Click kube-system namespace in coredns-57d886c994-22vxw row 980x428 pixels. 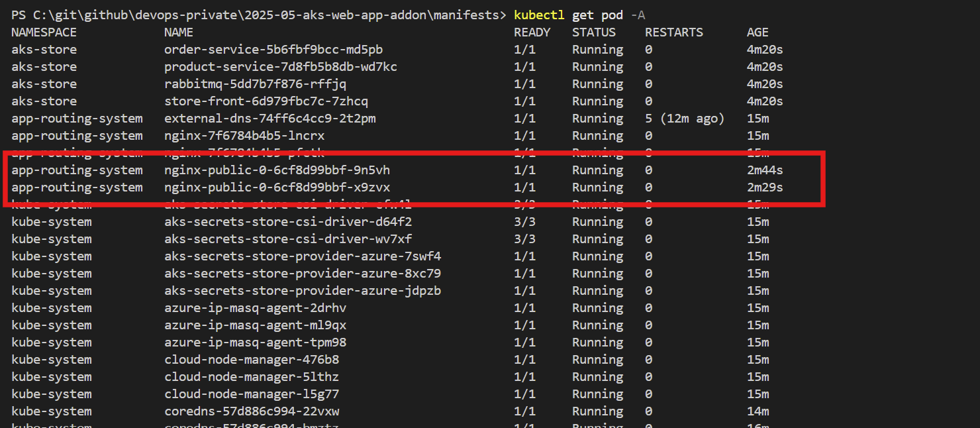[51, 411]
